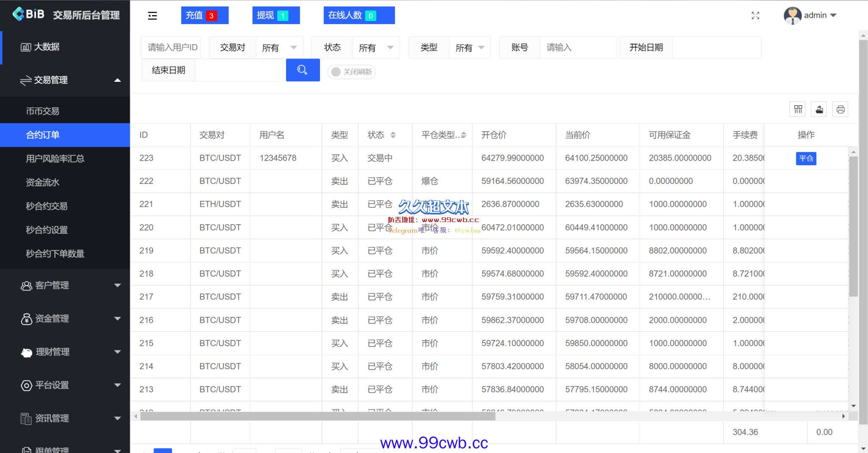Open 秒合约设置 menu item

tap(65, 230)
